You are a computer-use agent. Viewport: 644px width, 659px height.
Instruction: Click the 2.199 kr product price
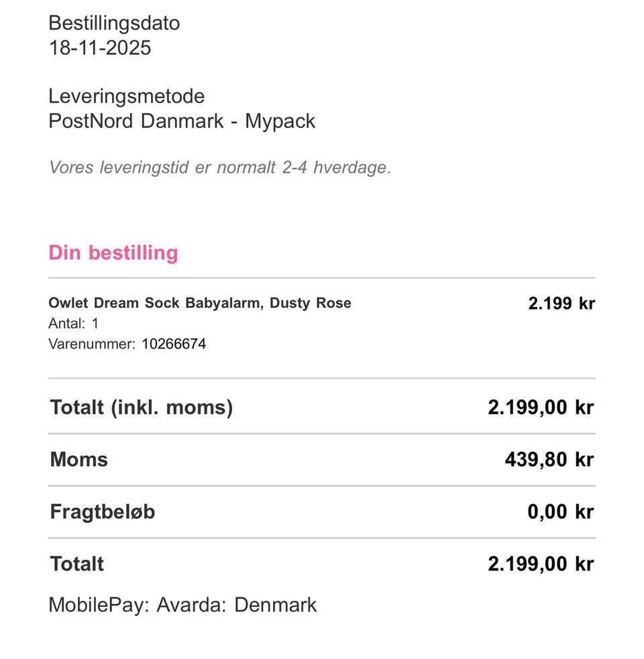click(x=561, y=303)
